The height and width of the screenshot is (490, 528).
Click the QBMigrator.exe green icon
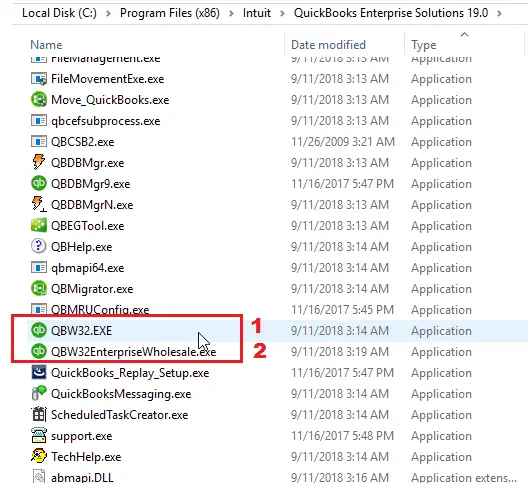(39, 288)
